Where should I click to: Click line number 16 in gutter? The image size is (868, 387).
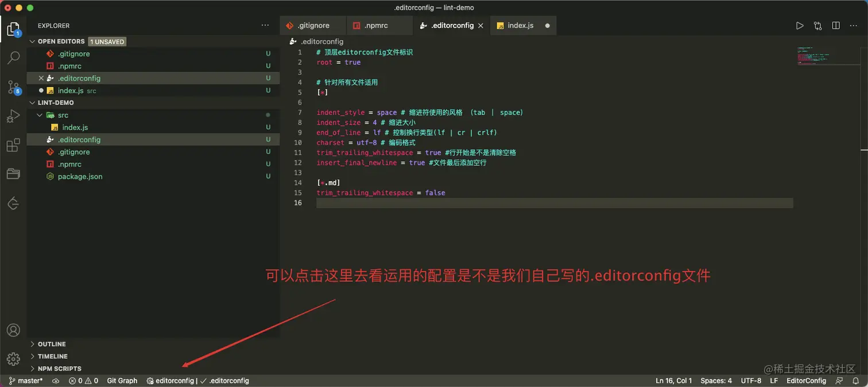point(298,203)
